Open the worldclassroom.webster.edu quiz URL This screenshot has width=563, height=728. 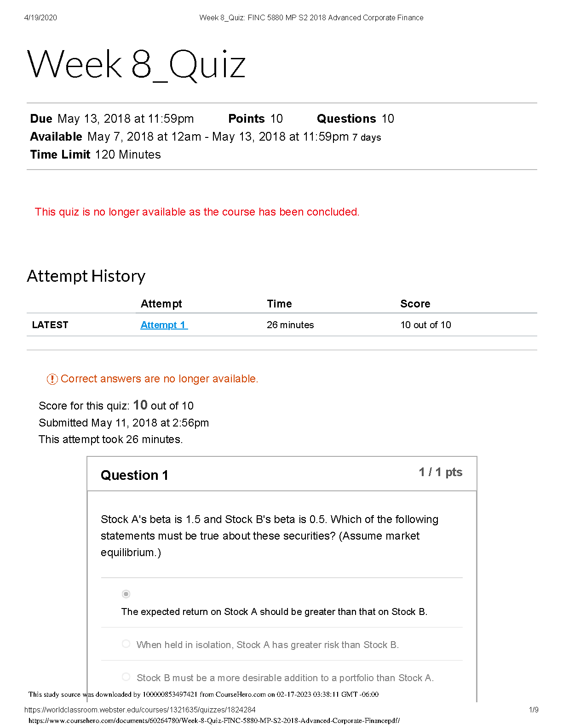(140, 710)
